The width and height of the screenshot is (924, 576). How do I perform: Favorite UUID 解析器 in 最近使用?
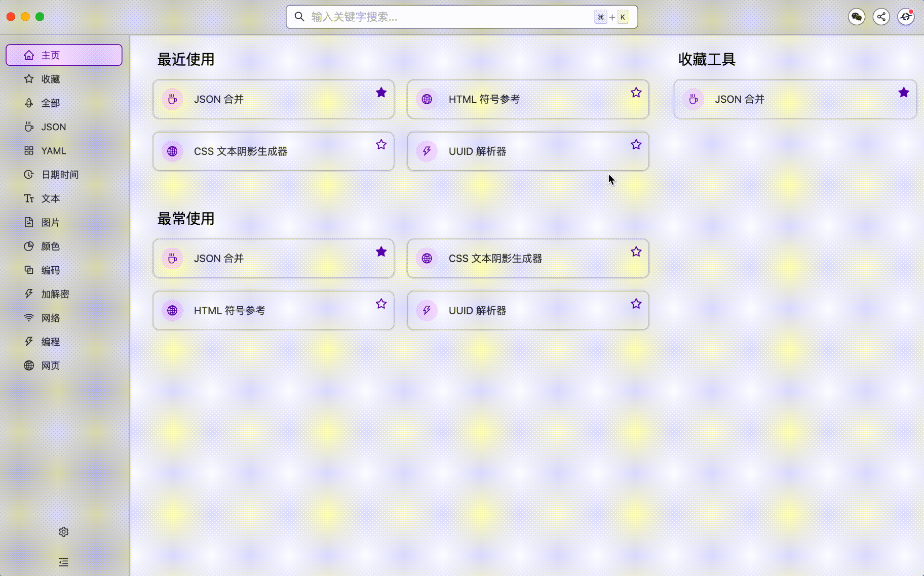pyautogui.click(x=636, y=144)
